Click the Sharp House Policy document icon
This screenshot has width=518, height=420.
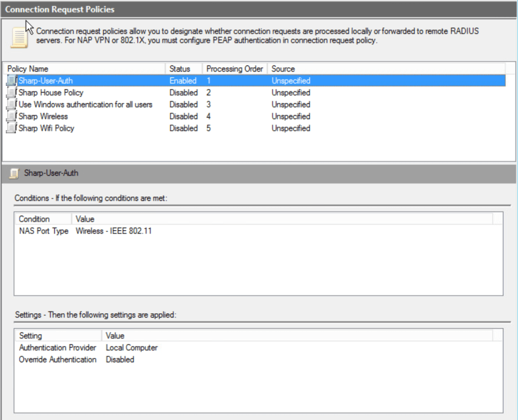coord(12,93)
